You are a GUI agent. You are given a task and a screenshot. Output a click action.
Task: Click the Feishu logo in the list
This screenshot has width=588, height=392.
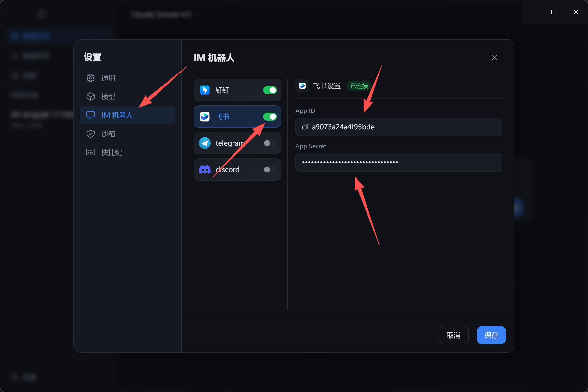tap(205, 117)
